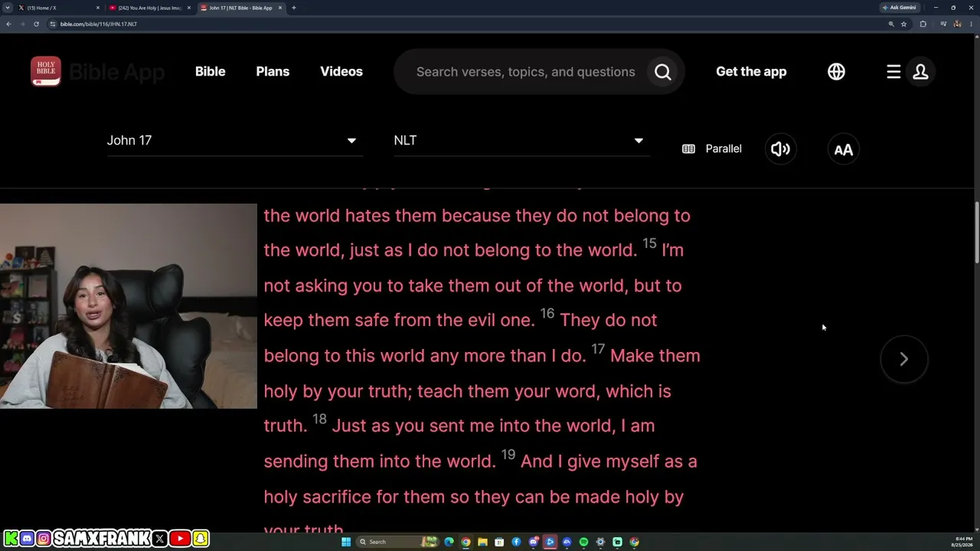
Task: Click the bible.com address bar URL
Action: click(x=99, y=24)
